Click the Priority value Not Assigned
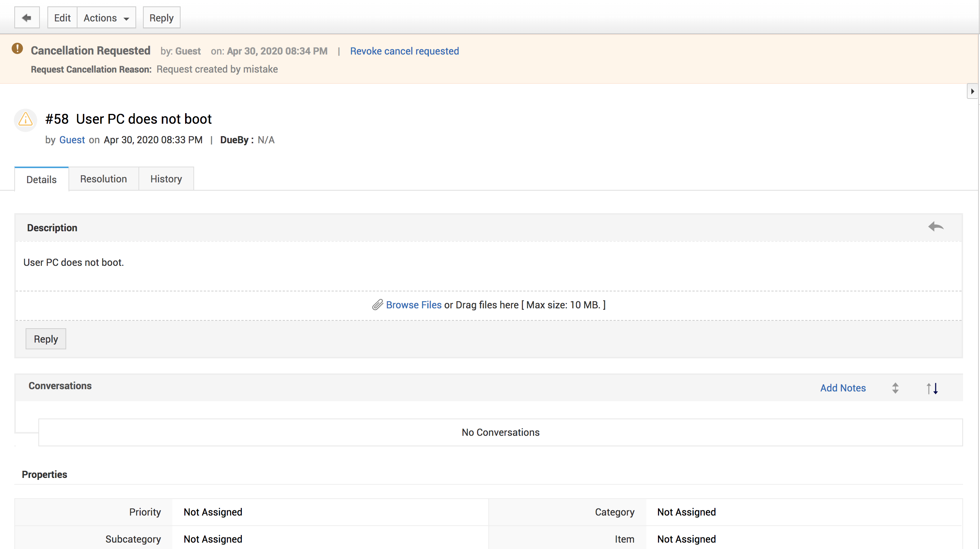 213,512
